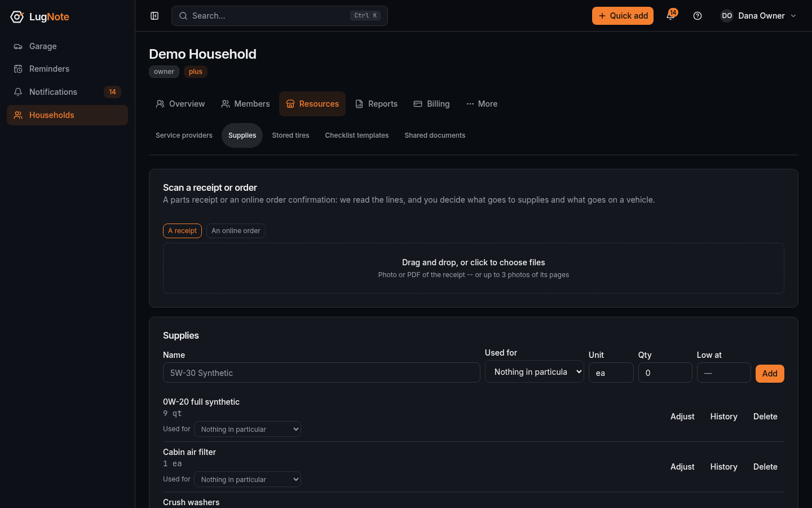Click the Quick add button
The image size is (812, 508).
(623, 16)
